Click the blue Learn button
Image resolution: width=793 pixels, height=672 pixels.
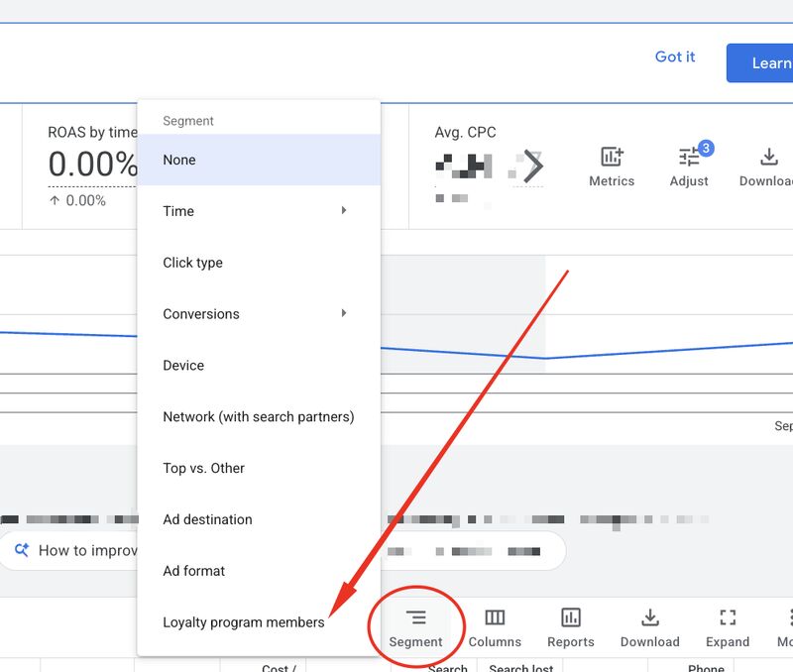759,62
